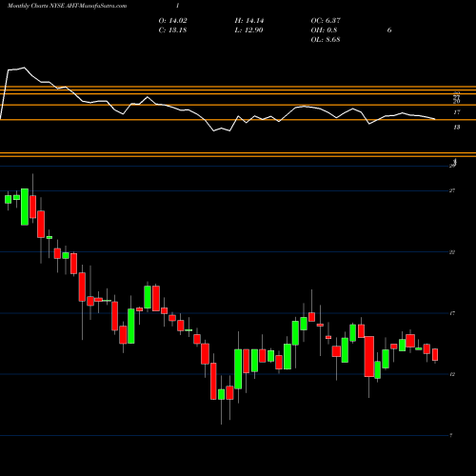Click the "Monthly Charts NYSE AHT" chart title
Screen dimensions: 476x476
(x=67, y=6)
